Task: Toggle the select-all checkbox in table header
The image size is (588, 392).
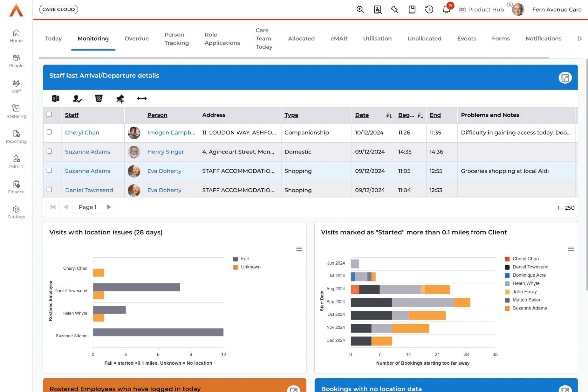Action: (x=49, y=114)
